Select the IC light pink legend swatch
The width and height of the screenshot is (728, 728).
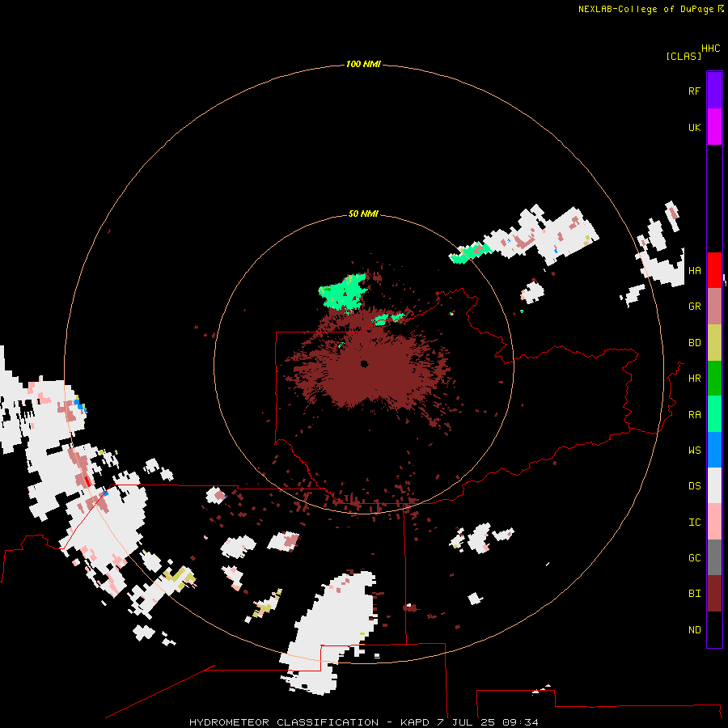coord(714,522)
